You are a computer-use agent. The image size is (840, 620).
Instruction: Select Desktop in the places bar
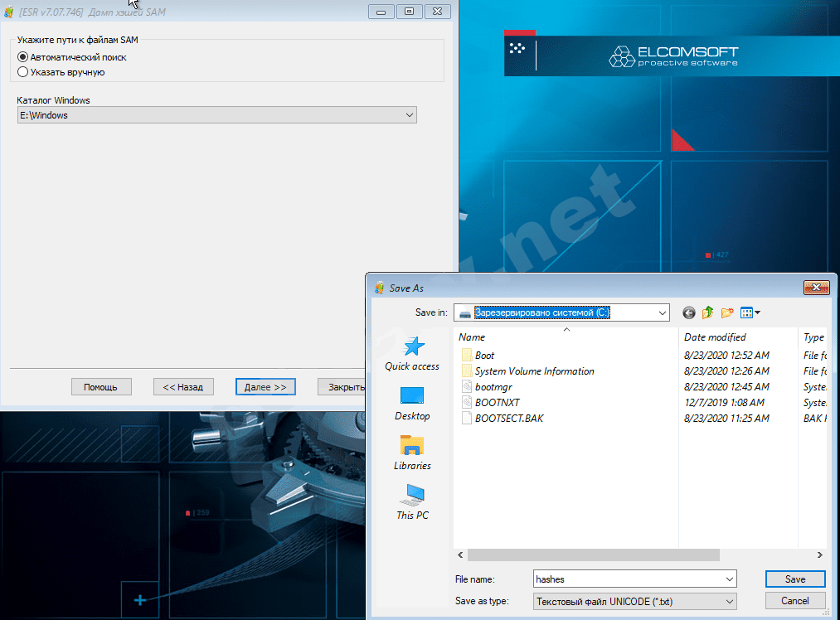tap(412, 403)
